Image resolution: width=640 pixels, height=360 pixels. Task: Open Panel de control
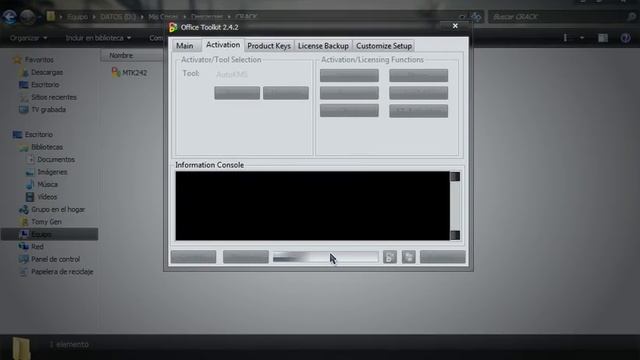[x=56, y=259]
